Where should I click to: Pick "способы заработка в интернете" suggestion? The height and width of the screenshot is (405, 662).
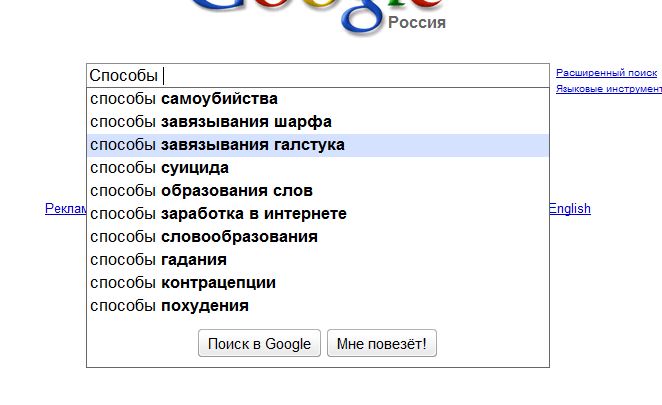pyautogui.click(x=218, y=214)
